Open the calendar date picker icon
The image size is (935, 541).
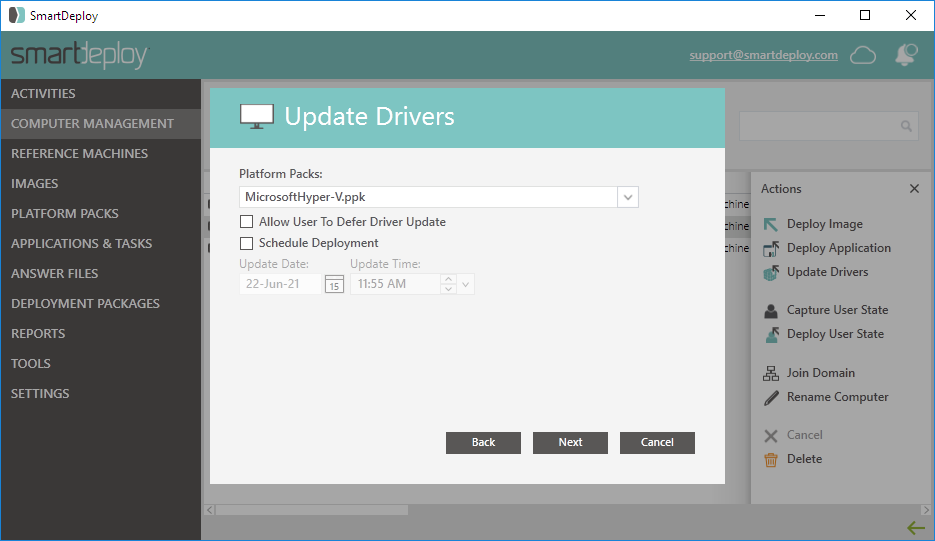pos(334,285)
